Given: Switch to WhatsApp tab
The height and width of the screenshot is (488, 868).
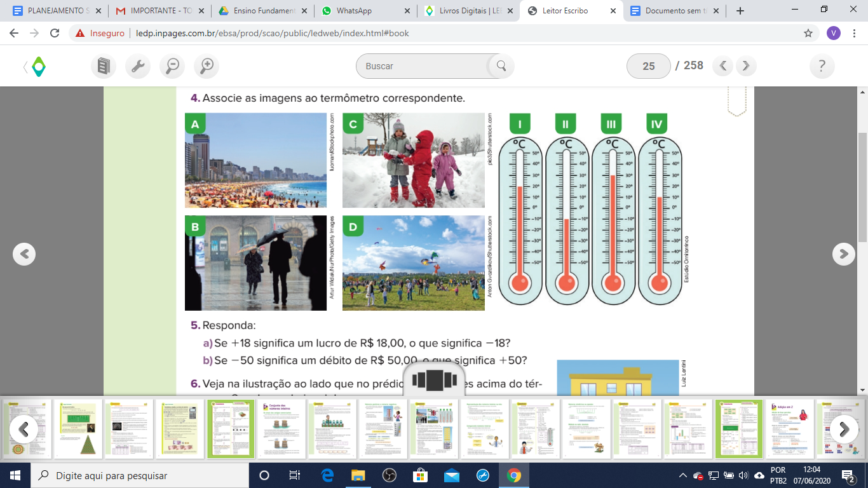Looking at the screenshot, I should point(365,11).
